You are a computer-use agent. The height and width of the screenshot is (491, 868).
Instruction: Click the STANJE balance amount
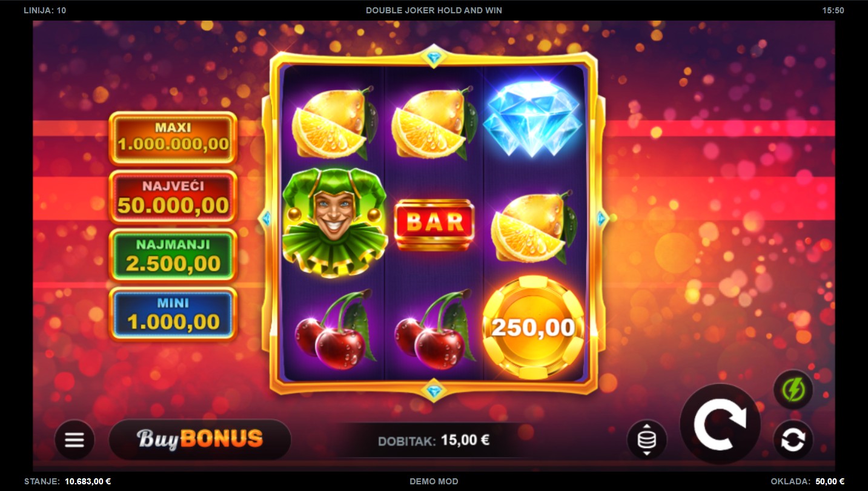point(88,482)
